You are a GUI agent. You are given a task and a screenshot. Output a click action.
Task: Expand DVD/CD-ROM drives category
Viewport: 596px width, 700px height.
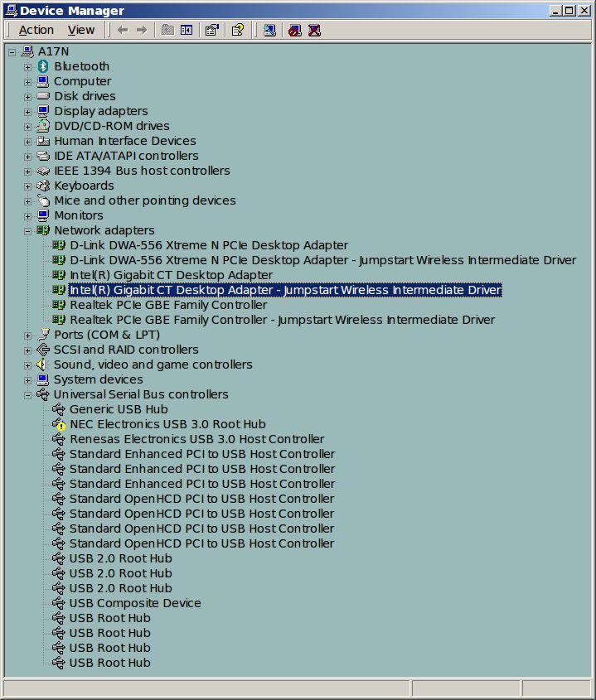[x=27, y=127]
